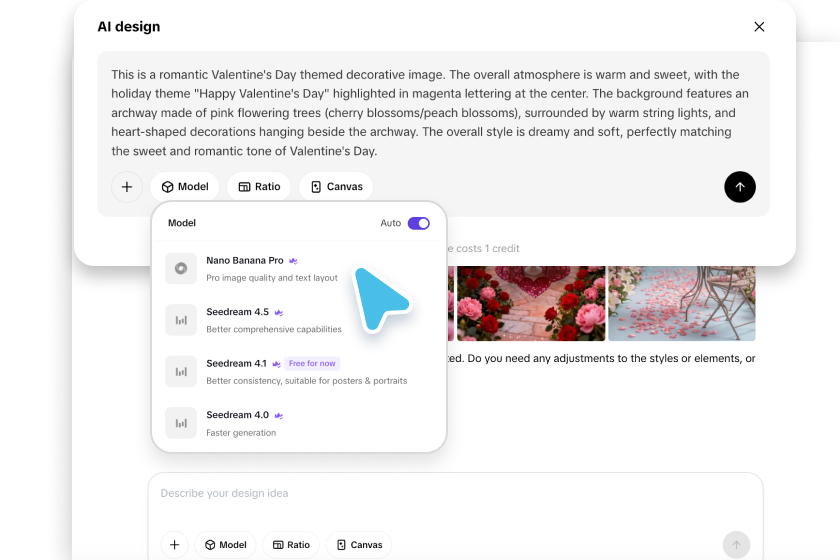Screen dimensions: 840x560
Task: Click the bottom Canvas button
Action: 359,545
